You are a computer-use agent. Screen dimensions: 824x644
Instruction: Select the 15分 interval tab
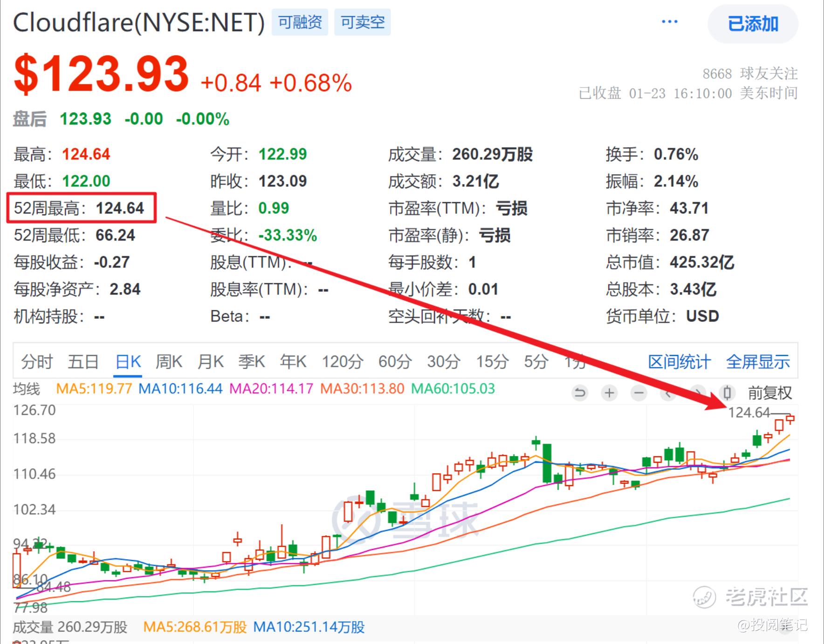pyautogui.click(x=492, y=362)
